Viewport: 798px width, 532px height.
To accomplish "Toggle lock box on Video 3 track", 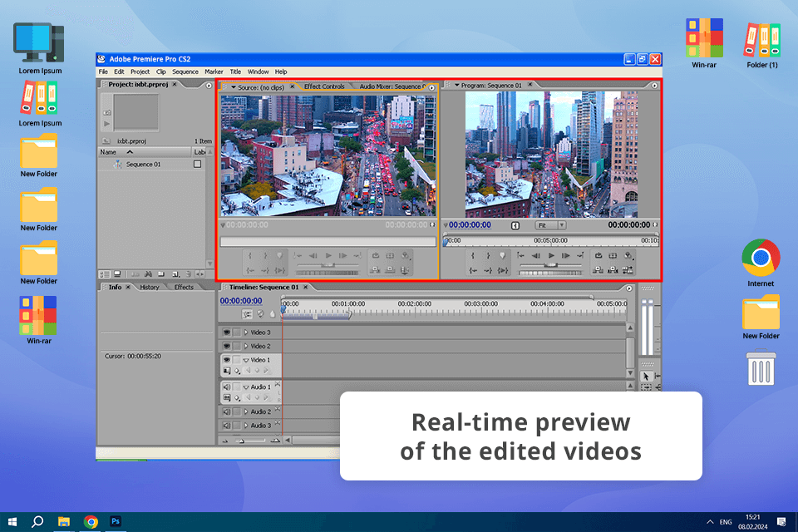I will [237, 332].
